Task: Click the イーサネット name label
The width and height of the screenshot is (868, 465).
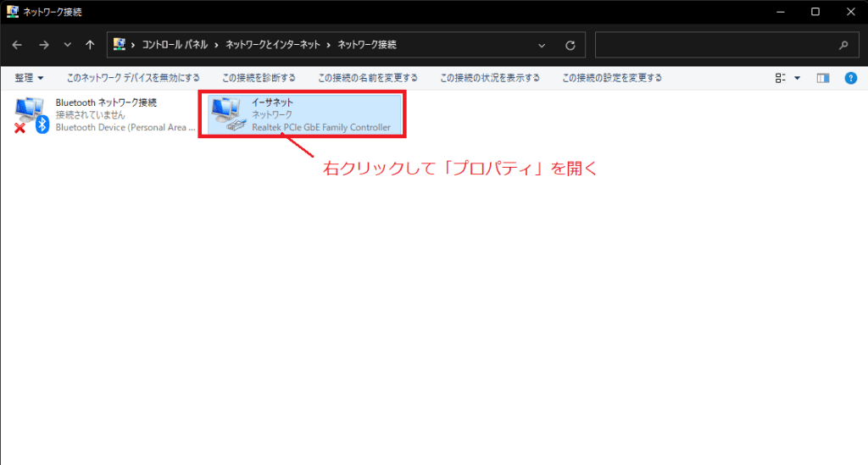Action: point(272,102)
